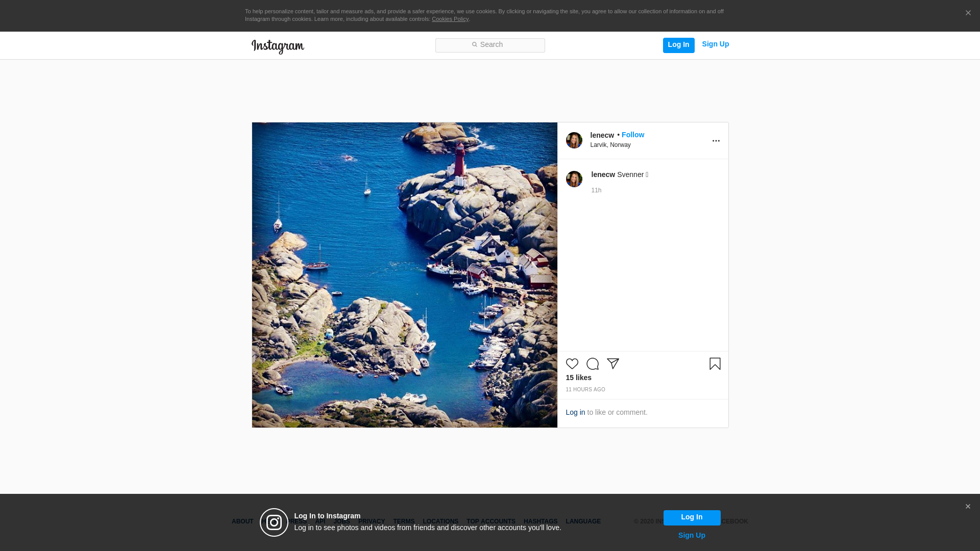Open the TOP ACCOUNTS footer link
Image resolution: width=980 pixels, height=551 pixels.
[491, 522]
